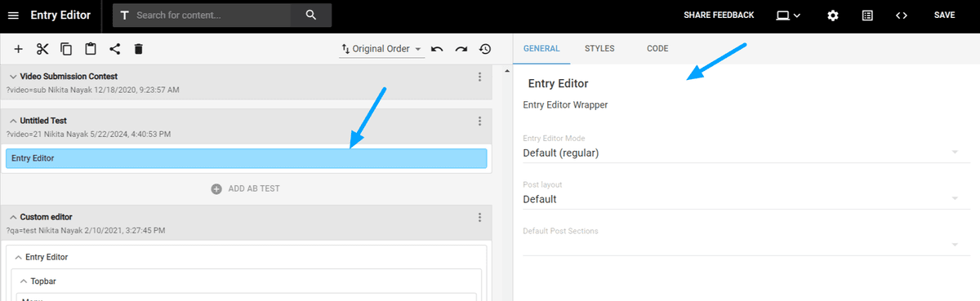The image size is (980, 301).
Task: Open the revision history clock icon
Action: (485, 49)
